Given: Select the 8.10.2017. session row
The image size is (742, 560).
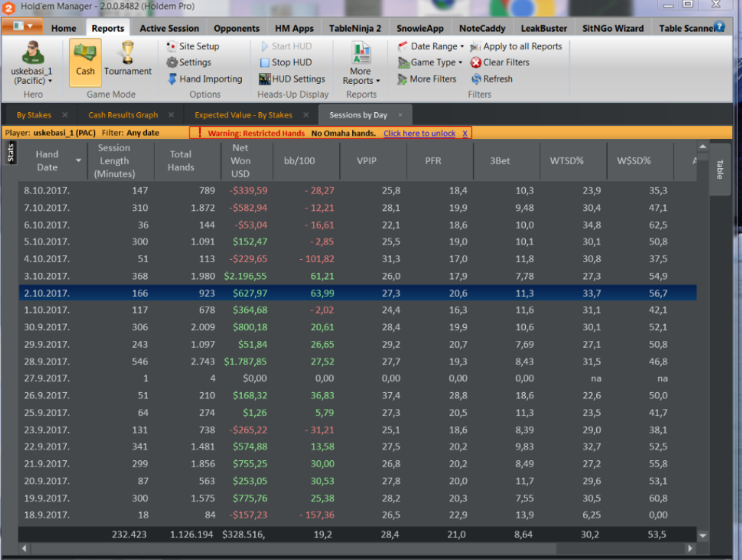Looking at the screenshot, I should click(357, 190).
